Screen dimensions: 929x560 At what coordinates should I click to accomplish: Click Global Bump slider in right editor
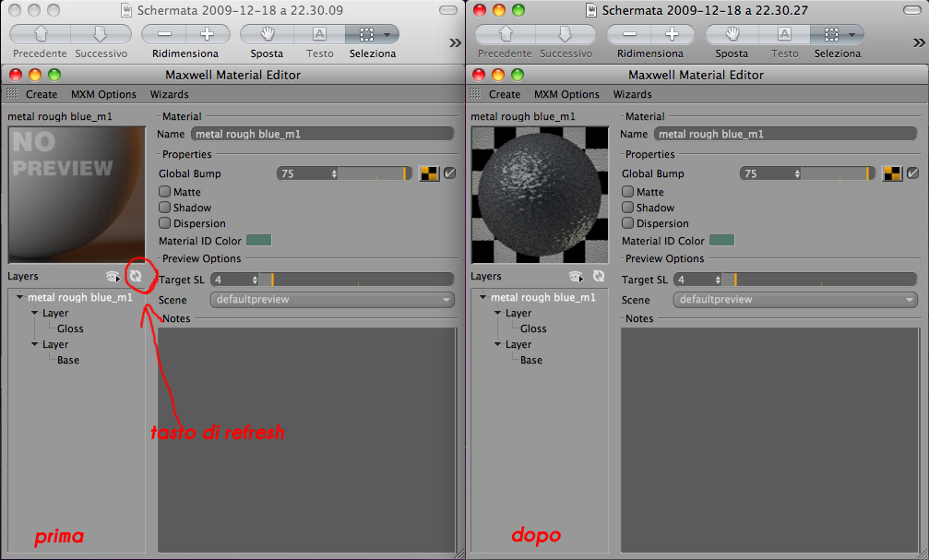(838, 173)
